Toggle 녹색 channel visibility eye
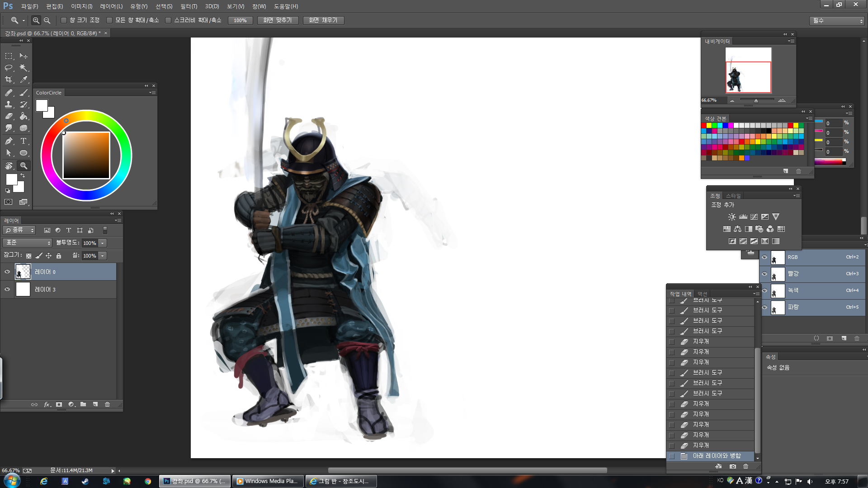 click(764, 291)
